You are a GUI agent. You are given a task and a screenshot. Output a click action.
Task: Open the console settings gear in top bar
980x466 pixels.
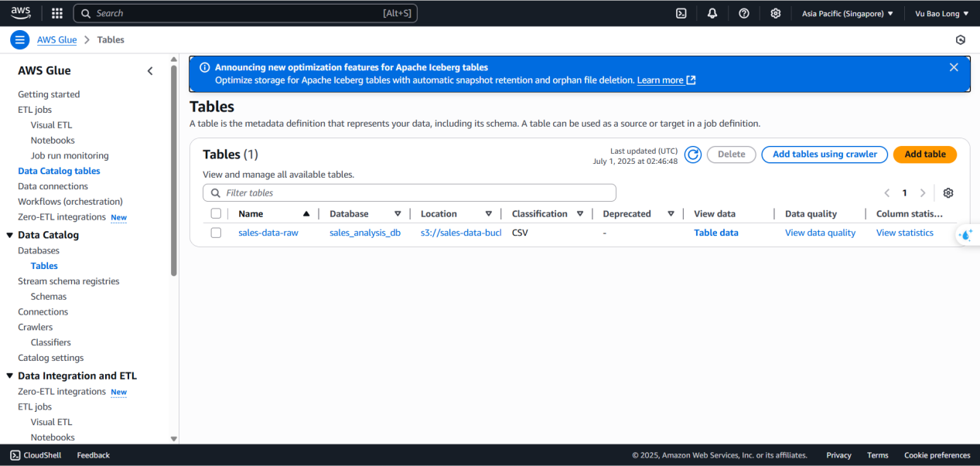coord(776,13)
